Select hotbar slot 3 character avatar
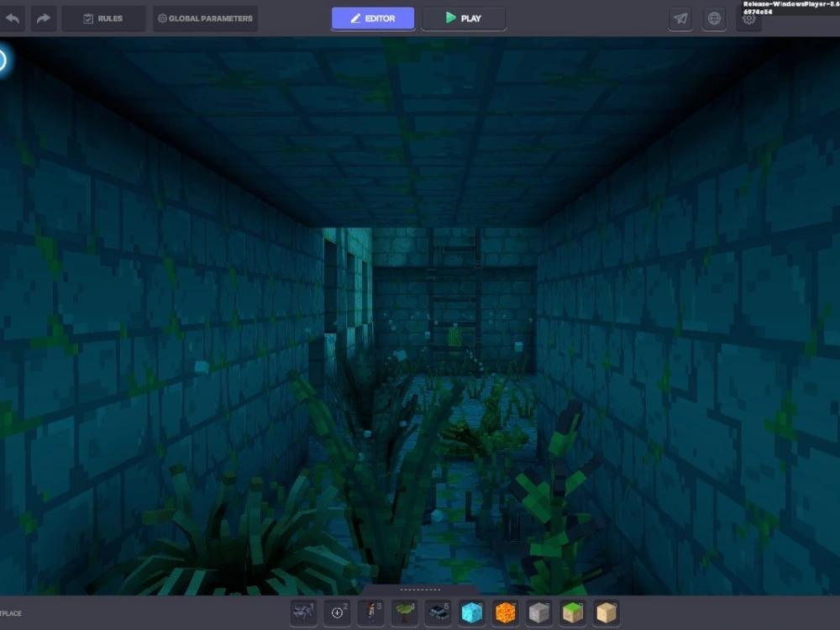This screenshot has height=630, width=840. click(371, 612)
